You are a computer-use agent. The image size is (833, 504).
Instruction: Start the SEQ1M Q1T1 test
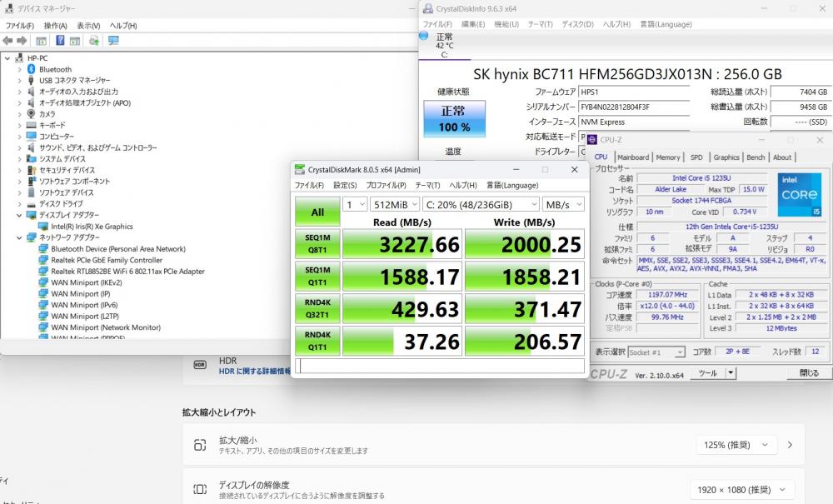317,277
